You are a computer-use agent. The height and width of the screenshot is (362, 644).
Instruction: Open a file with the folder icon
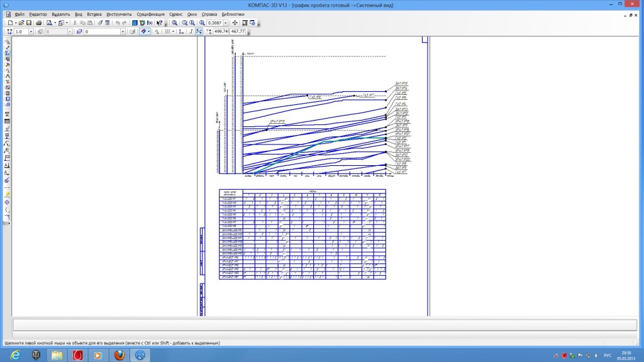pyautogui.click(x=21, y=23)
